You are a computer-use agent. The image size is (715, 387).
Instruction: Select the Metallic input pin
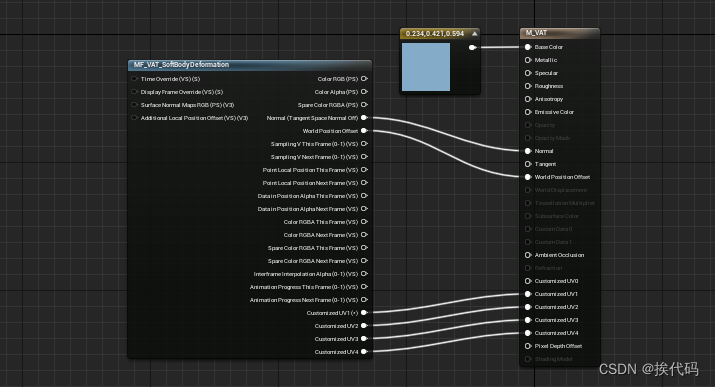pyautogui.click(x=528, y=60)
